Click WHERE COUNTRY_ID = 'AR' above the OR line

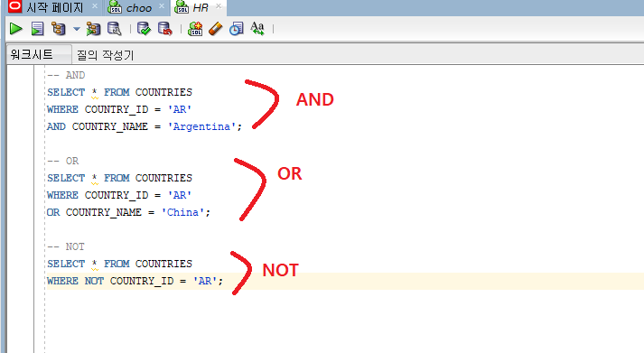pyautogui.click(x=119, y=195)
